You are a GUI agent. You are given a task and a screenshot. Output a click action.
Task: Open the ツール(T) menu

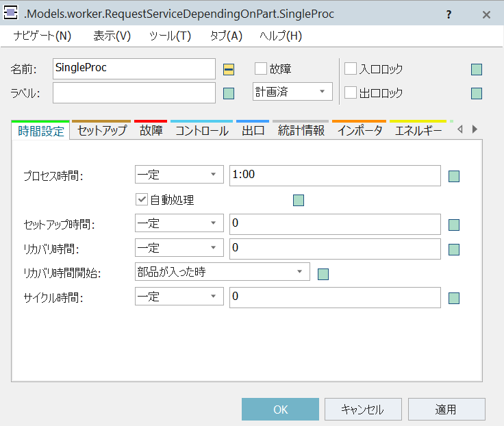point(170,36)
